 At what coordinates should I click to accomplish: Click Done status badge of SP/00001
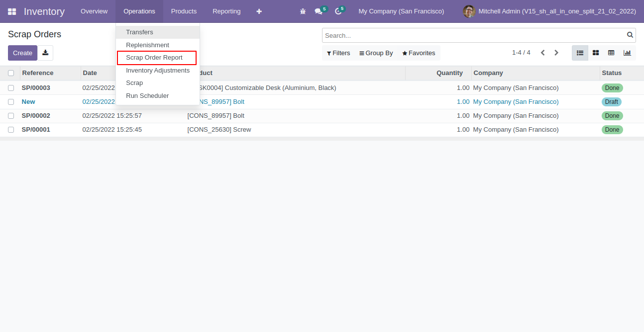pyautogui.click(x=612, y=130)
